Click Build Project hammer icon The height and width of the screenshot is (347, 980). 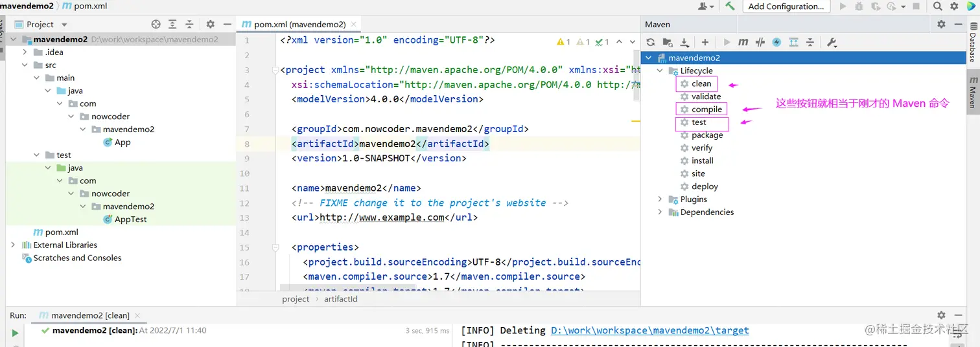[730, 6]
